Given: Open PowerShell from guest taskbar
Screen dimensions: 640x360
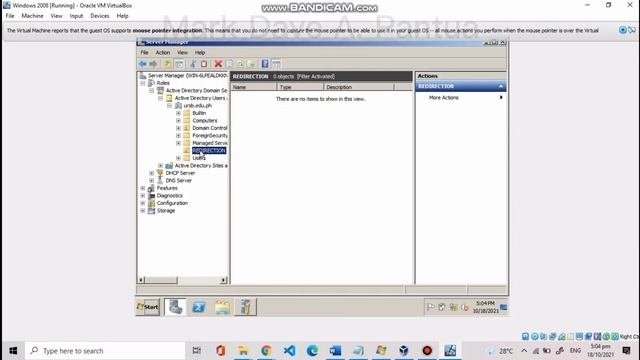Looking at the screenshot, I should (x=199, y=307).
